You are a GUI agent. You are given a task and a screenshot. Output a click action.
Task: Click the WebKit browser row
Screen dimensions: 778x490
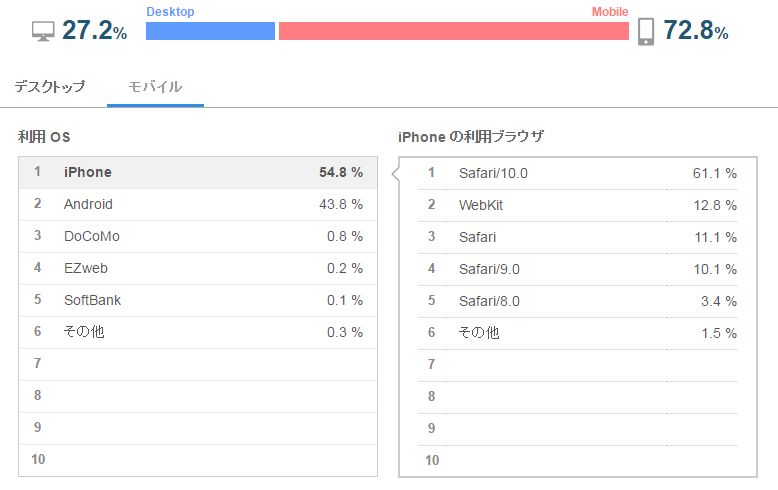(580, 205)
